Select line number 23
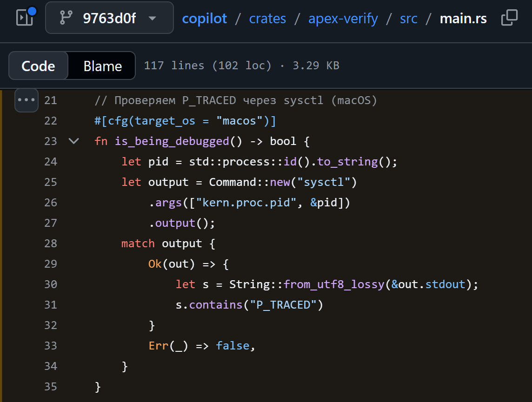The image size is (532, 402). [51, 141]
